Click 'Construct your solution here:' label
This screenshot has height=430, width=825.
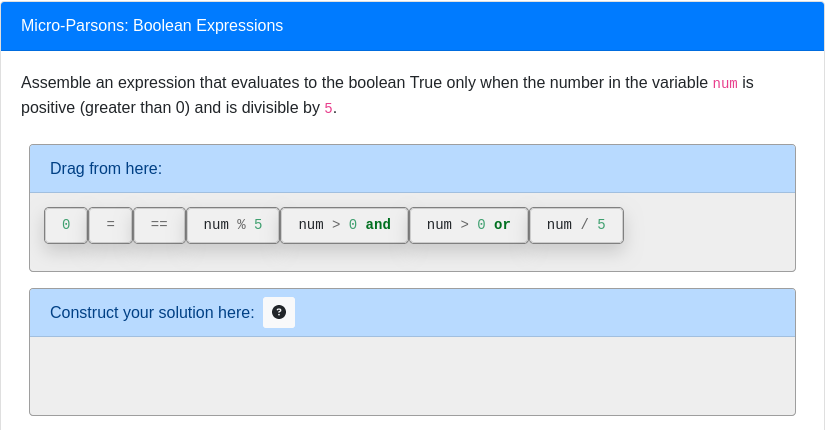pyautogui.click(x=152, y=312)
